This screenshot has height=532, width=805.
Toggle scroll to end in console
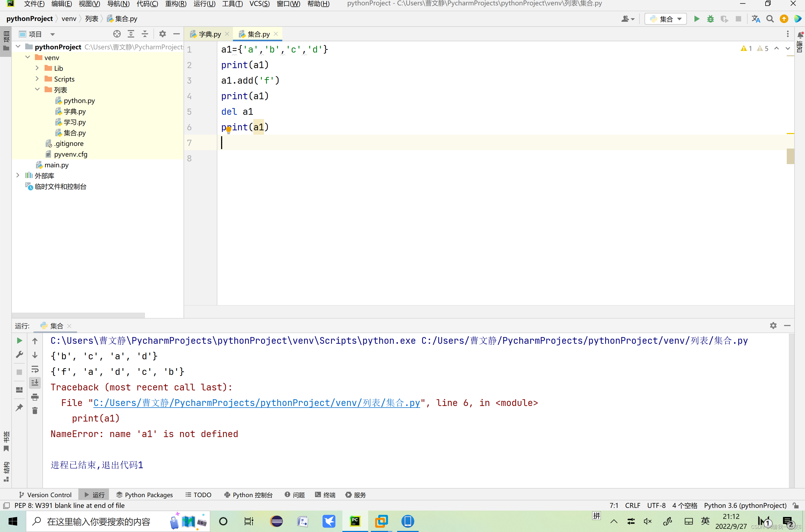(x=35, y=383)
